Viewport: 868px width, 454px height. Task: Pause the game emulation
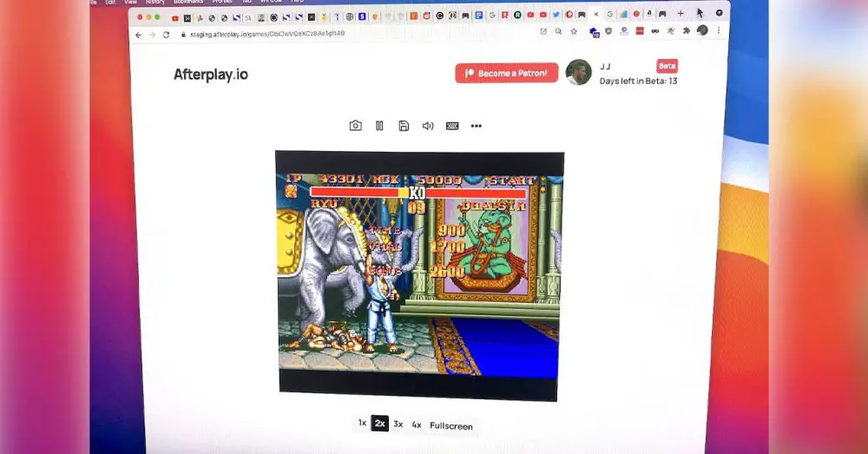pos(380,126)
